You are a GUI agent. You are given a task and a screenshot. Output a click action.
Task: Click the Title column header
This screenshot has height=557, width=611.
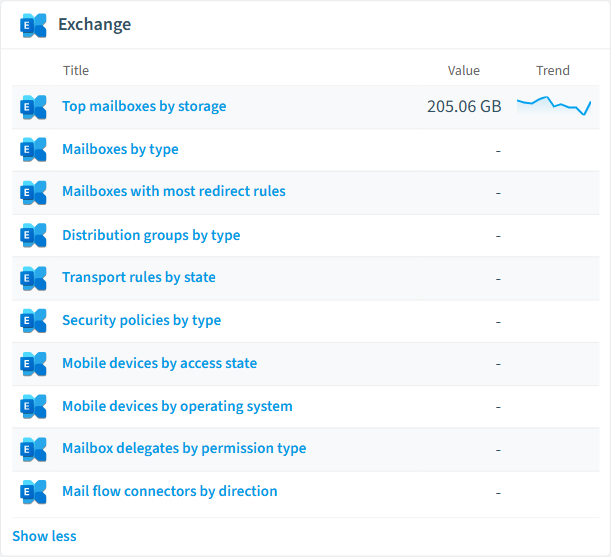pos(76,71)
